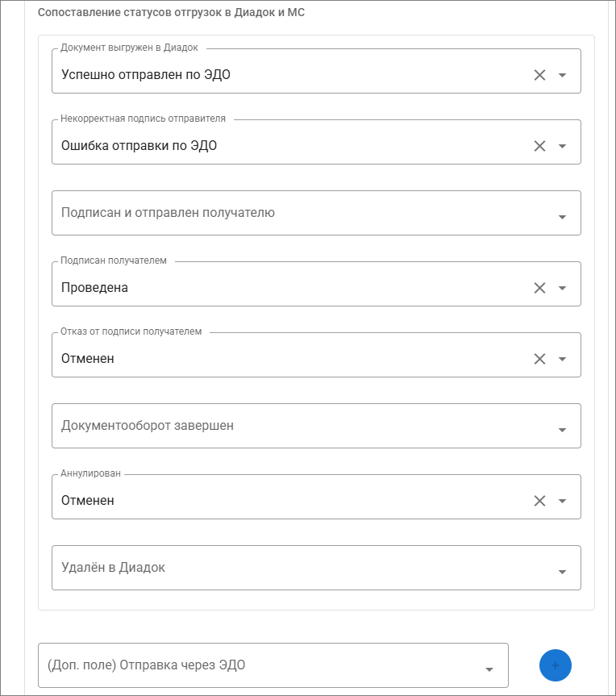The image size is (616, 696).
Task: Clear the 'Подписан получателем' field value
Action: click(539, 288)
